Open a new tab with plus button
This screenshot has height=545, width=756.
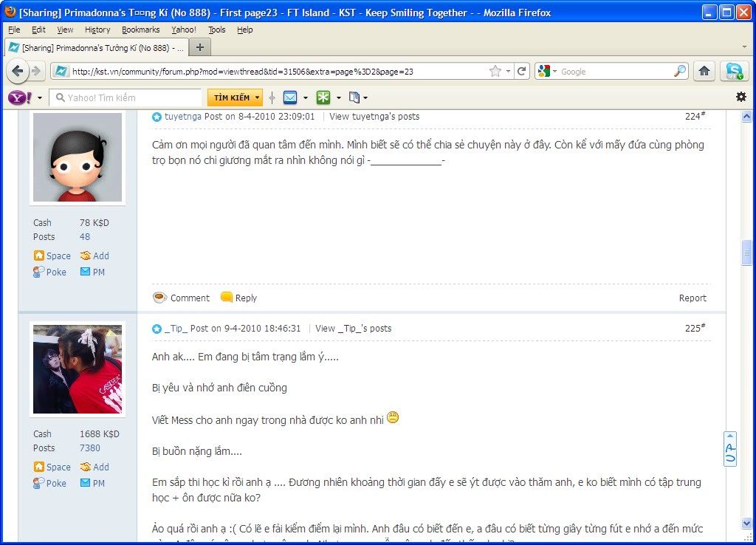(199, 47)
